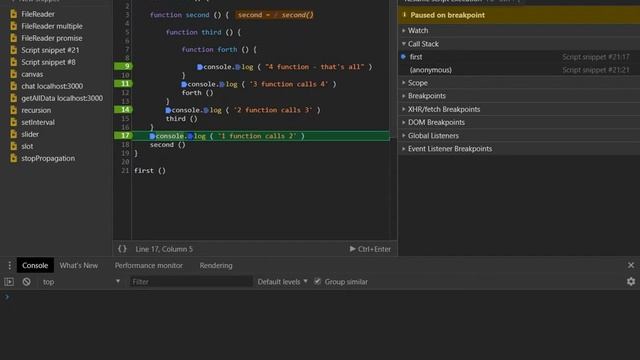
Task: Open the chat localhost:3000 snippet
Action: click(x=52, y=86)
